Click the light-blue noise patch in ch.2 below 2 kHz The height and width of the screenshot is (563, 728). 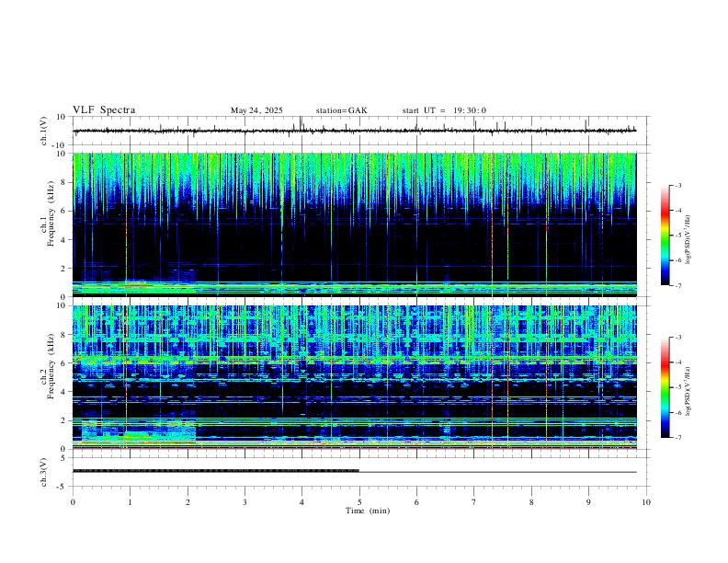pyautogui.click(x=139, y=431)
